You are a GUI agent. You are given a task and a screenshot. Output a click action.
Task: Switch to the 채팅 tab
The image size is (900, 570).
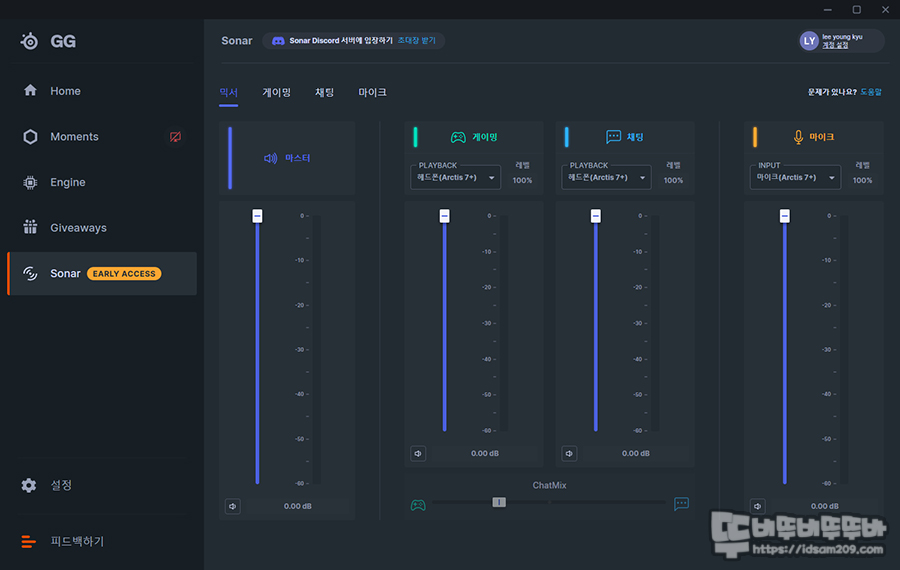tap(324, 92)
